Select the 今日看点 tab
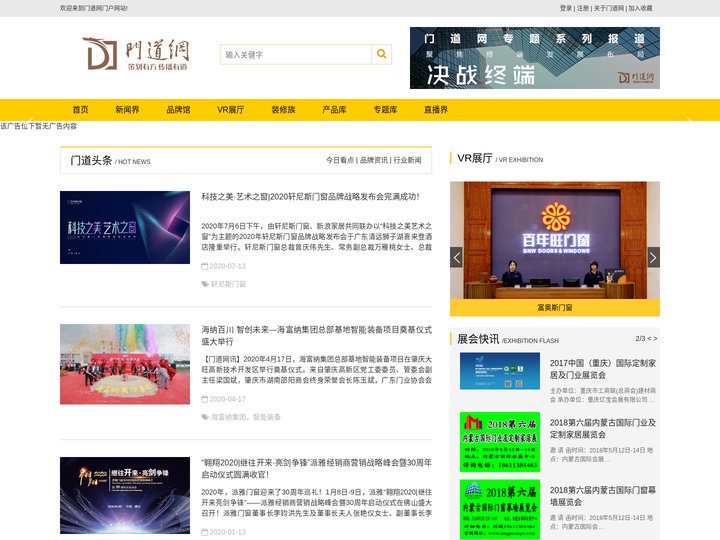 tap(340, 160)
